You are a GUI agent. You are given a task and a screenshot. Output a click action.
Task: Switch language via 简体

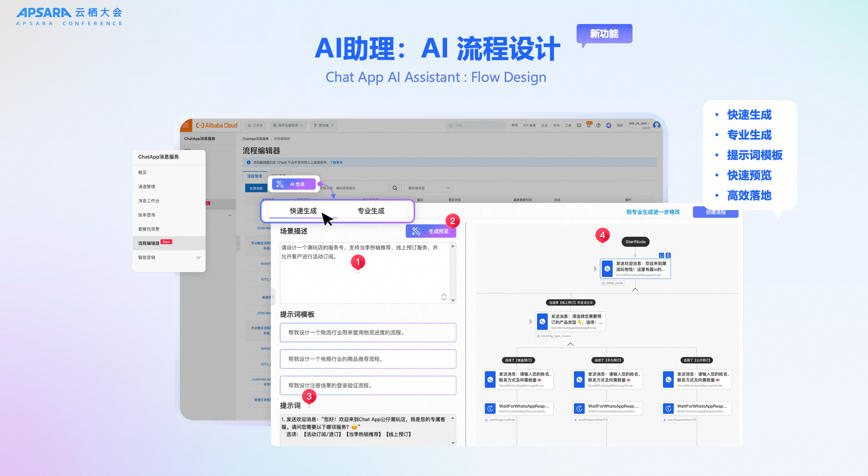click(x=620, y=125)
